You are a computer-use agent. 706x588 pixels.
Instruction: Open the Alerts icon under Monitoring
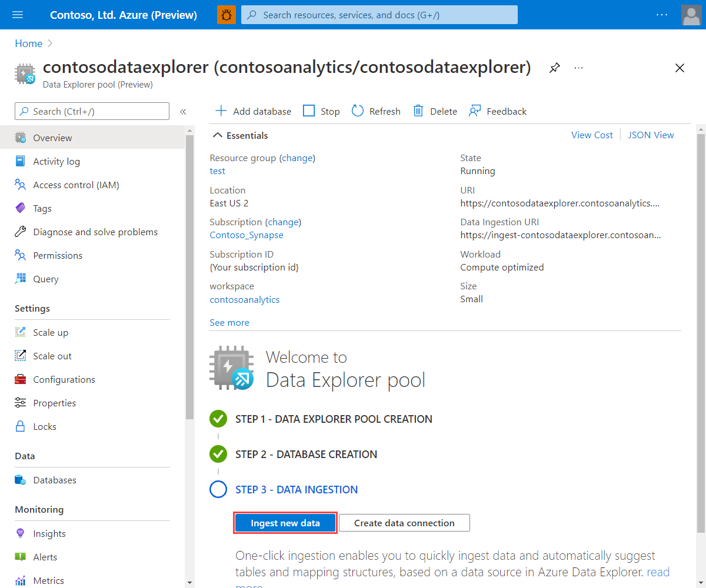click(21, 557)
